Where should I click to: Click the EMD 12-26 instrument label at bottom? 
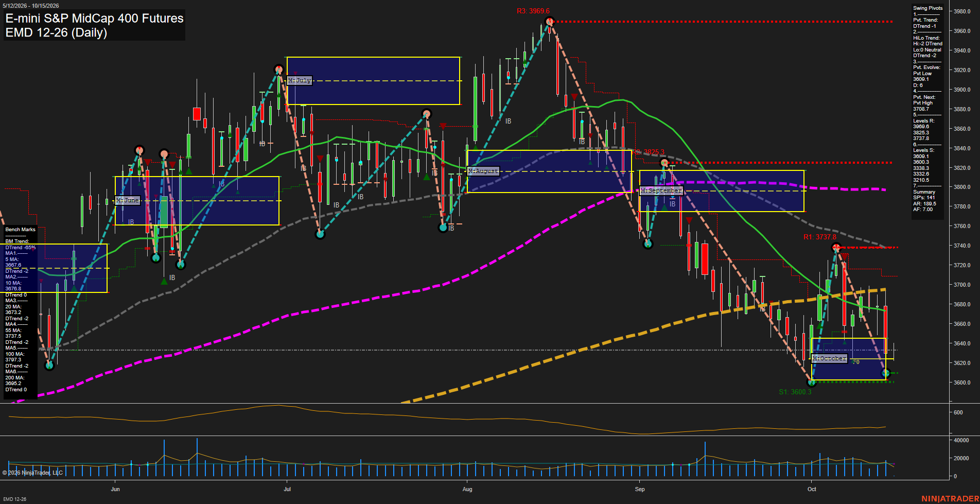tap(14, 499)
